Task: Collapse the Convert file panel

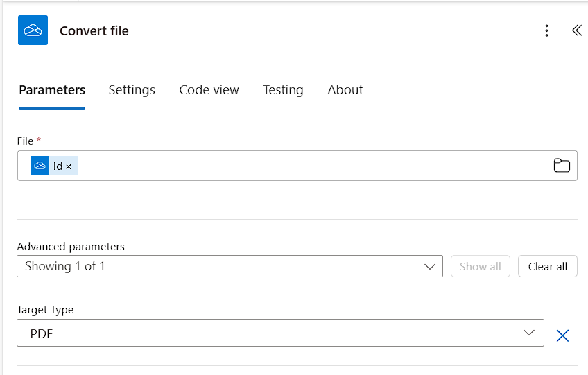Action: (x=576, y=30)
